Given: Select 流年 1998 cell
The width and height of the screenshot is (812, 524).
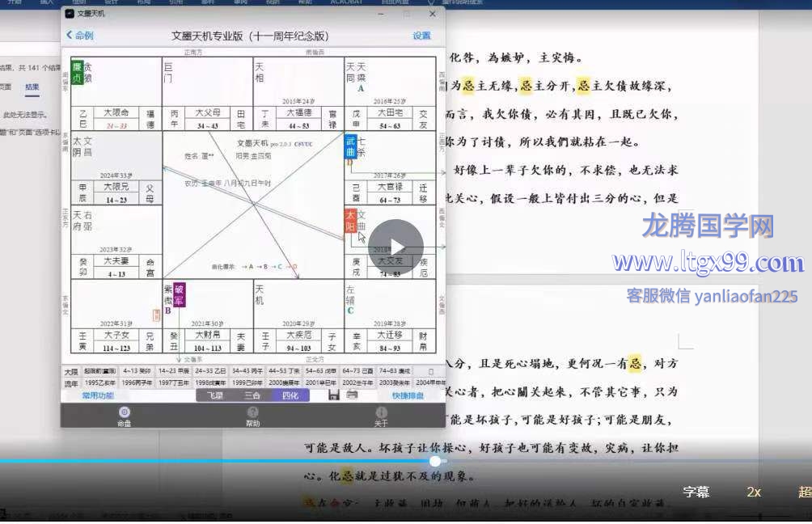Looking at the screenshot, I should coord(210,383).
